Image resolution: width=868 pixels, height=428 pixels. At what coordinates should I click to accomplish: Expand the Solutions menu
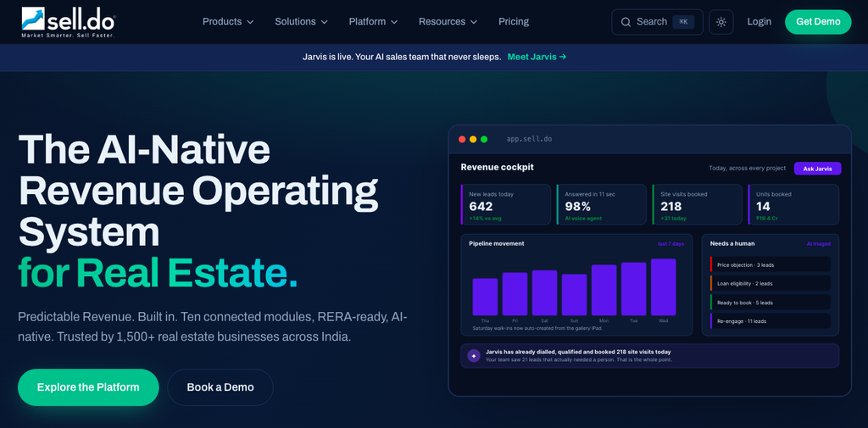(301, 21)
